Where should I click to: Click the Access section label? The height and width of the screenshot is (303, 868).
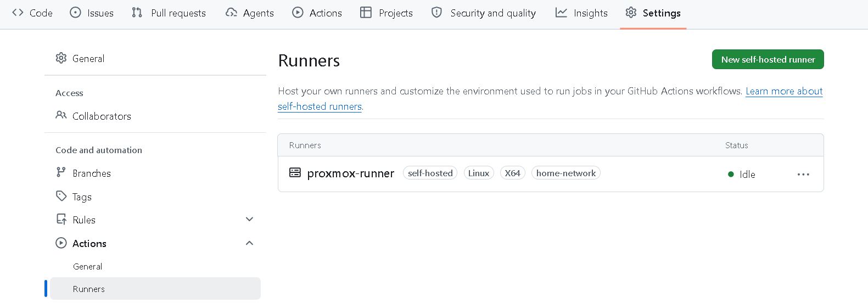tap(69, 93)
